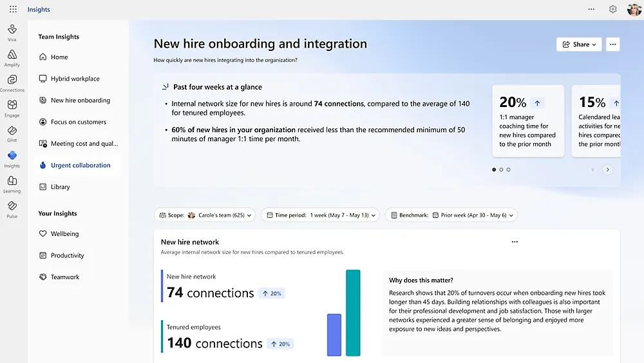Open Learning in the app rail
Screen dimensions: 644x363
click(x=12, y=183)
